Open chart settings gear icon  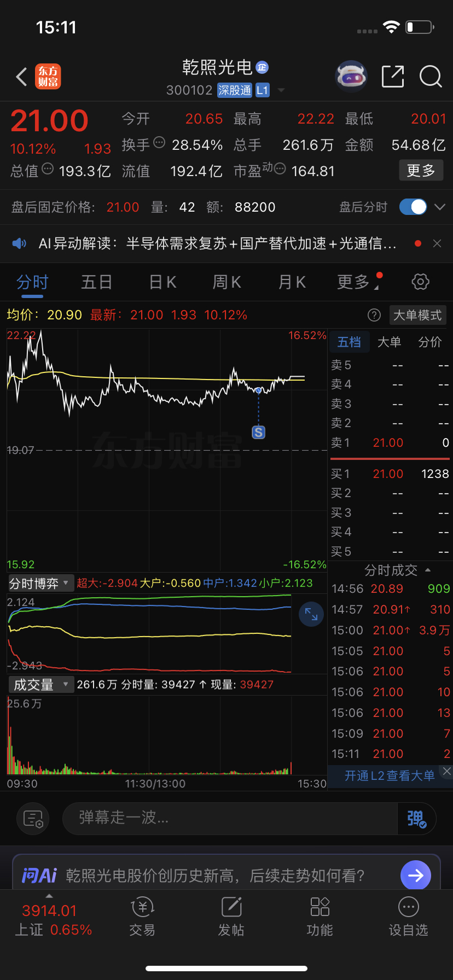click(x=420, y=282)
